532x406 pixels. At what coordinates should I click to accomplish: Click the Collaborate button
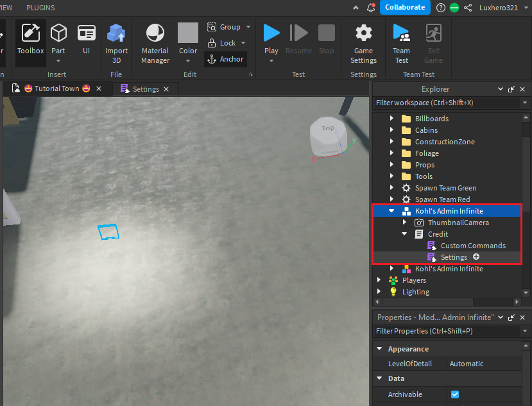pyautogui.click(x=405, y=8)
